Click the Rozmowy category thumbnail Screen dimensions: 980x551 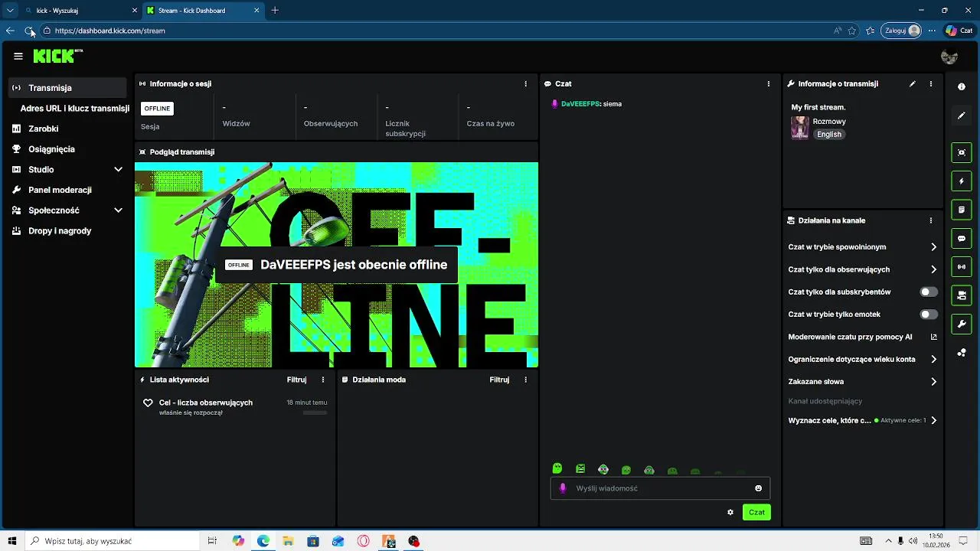point(800,128)
